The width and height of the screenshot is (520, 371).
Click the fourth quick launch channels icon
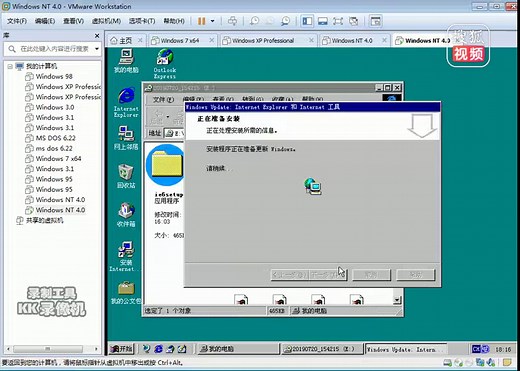pos(182,349)
